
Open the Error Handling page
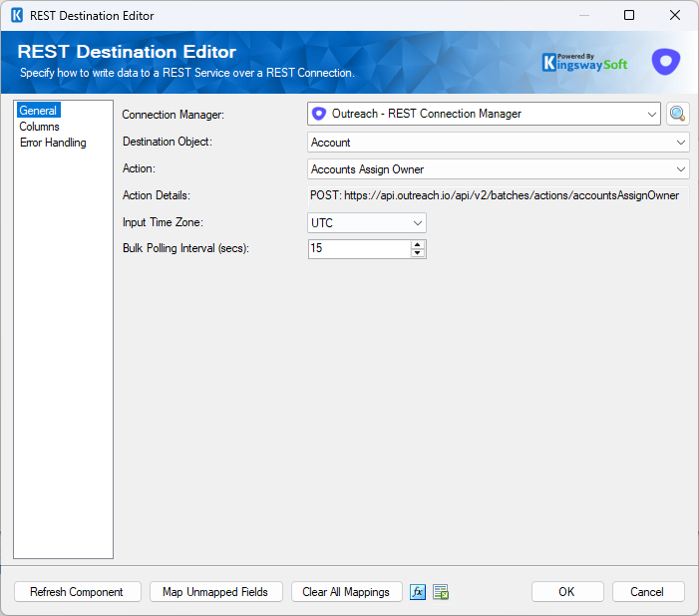(53, 143)
